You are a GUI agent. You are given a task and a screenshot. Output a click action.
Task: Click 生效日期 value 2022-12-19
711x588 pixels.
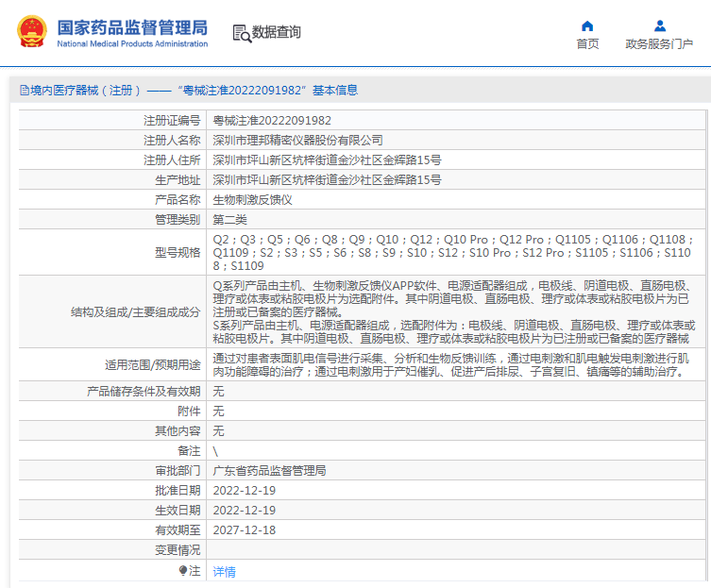(245, 511)
